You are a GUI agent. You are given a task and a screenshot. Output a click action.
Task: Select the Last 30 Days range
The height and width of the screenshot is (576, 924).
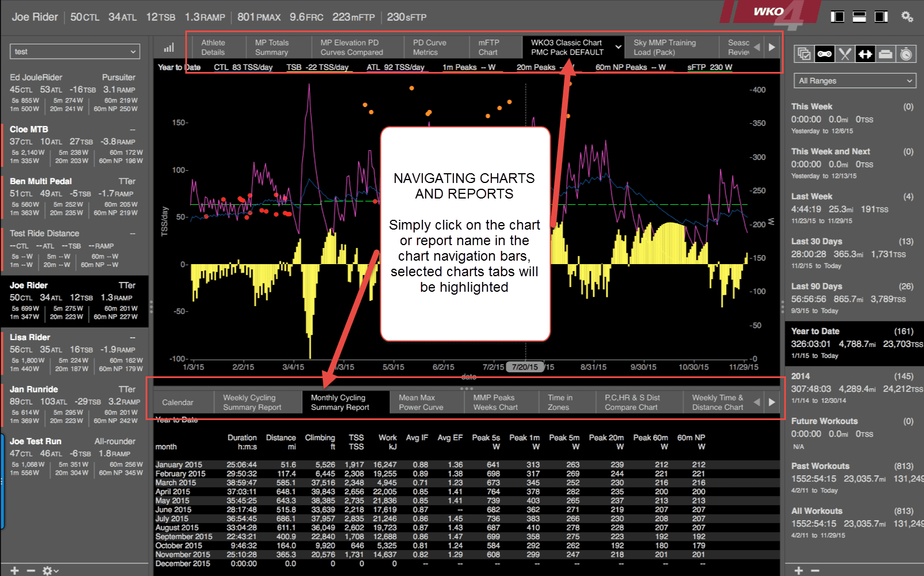[x=854, y=253]
